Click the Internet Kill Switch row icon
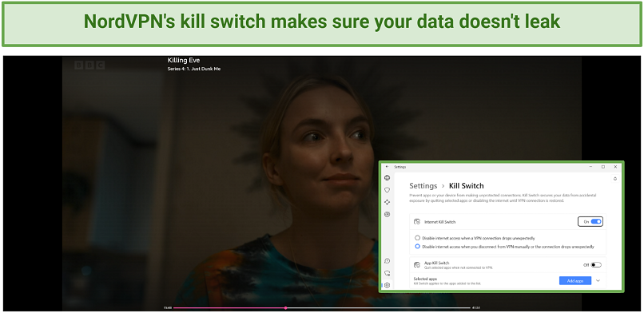This screenshot has width=644, height=313. coord(417,222)
